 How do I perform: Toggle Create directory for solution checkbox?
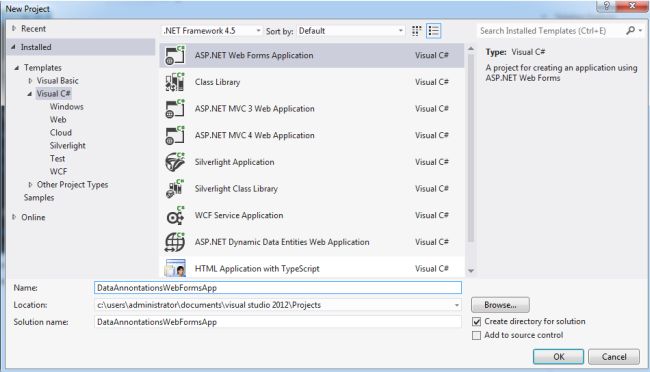click(x=477, y=322)
